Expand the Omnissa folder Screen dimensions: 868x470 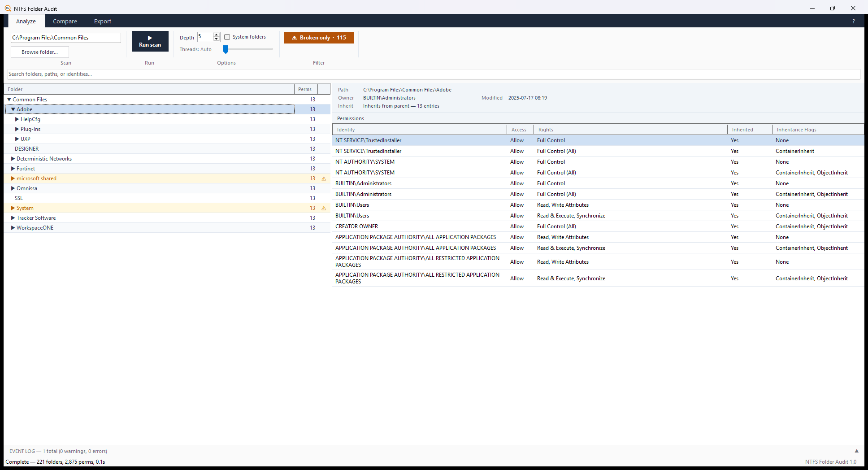click(13, 188)
